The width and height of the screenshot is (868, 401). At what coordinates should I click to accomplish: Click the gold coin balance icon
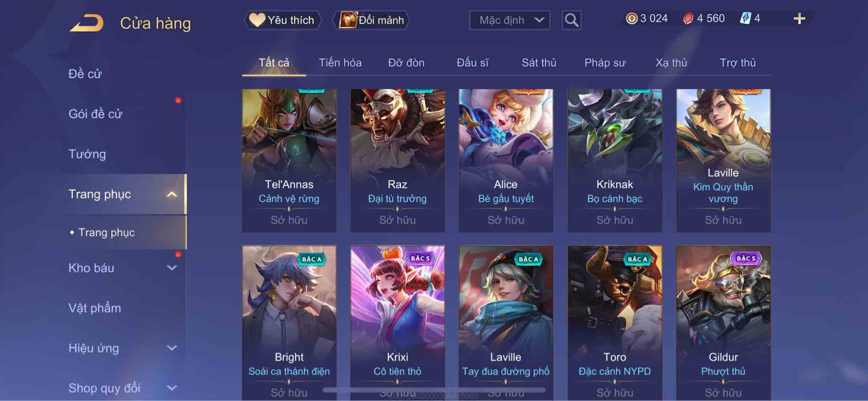click(632, 18)
